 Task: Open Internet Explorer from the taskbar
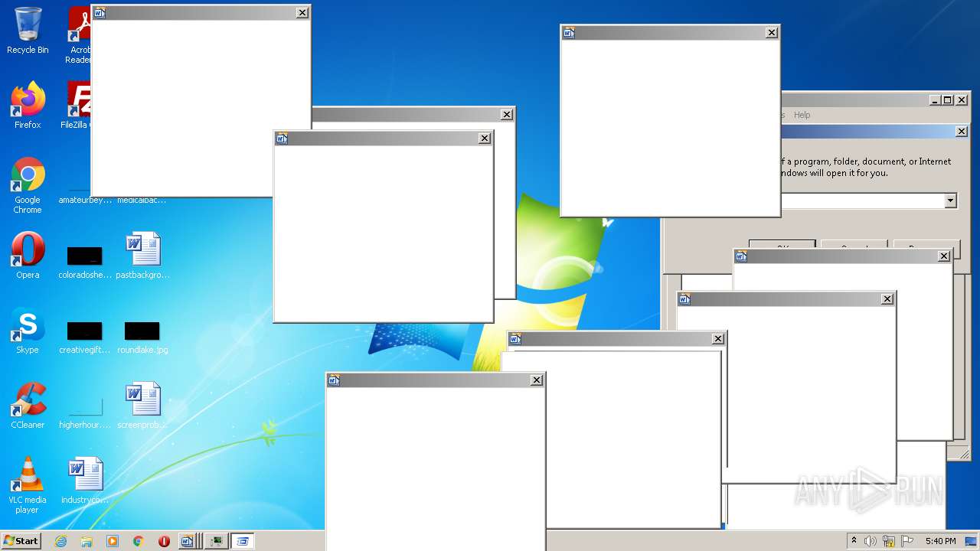60,541
